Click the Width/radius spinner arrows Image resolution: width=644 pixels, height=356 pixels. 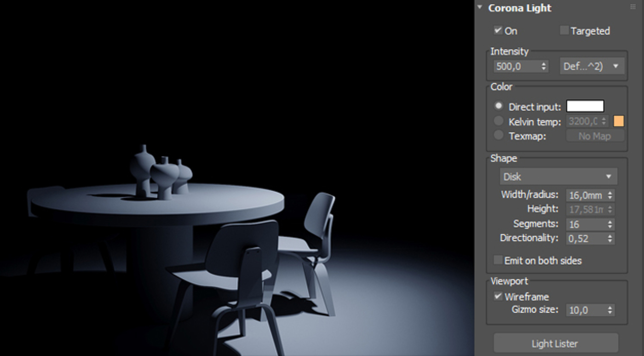(610, 195)
